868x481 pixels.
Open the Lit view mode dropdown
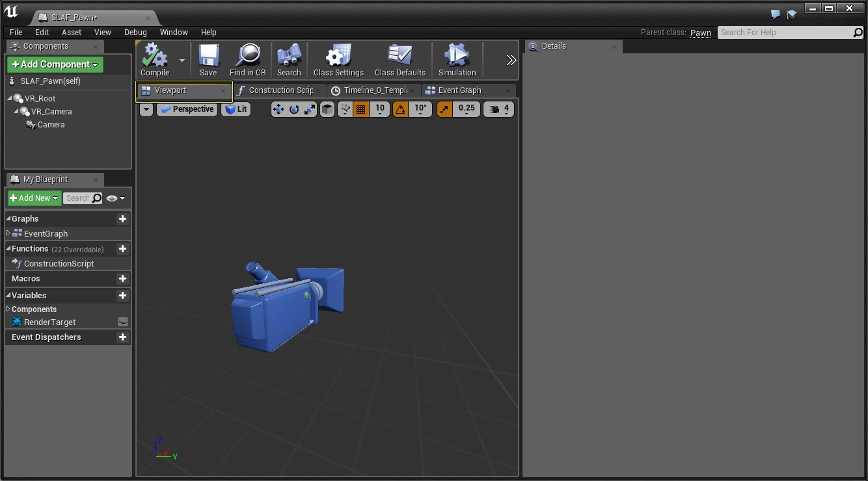(236, 109)
